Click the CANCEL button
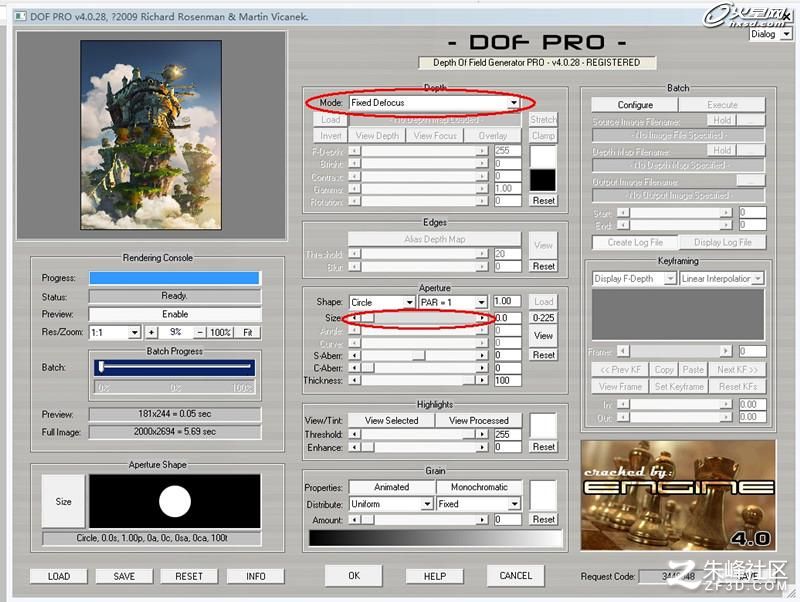Image resolution: width=800 pixels, height=602 pixels. (515, 576)
